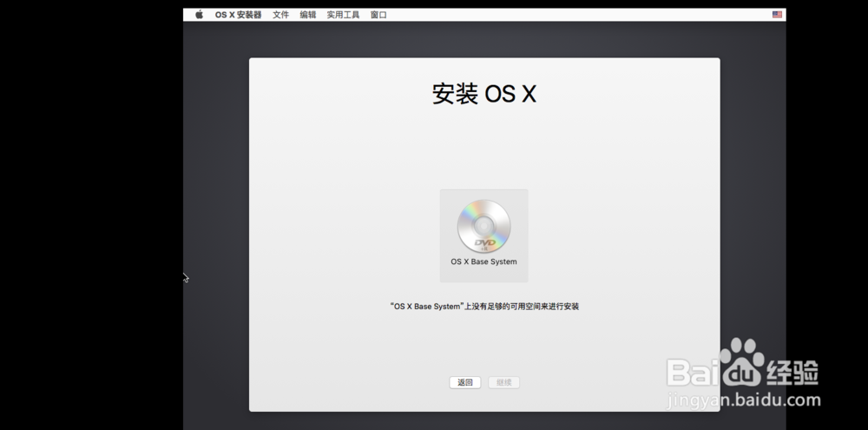
Task: Click the insufficient space warning message
Action: (484, 306)
